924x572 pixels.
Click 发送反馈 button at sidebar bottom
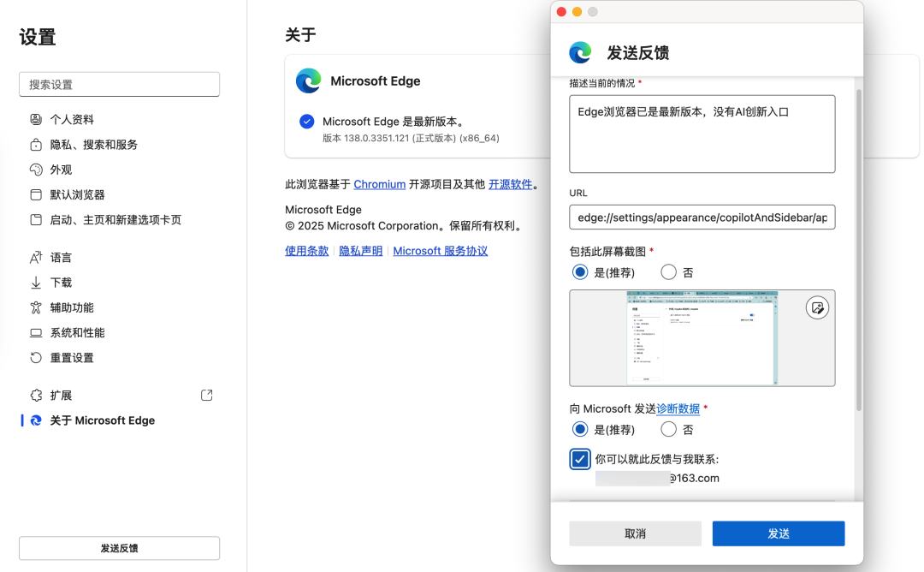pos(120,548)
